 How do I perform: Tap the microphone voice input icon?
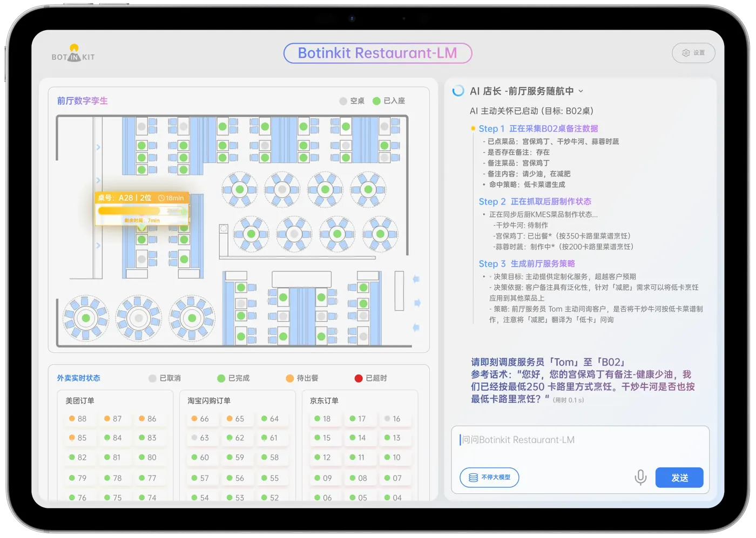pos(640,478)
